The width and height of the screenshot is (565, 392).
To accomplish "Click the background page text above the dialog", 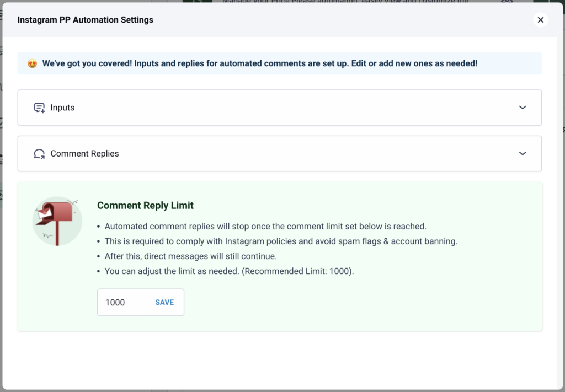I will pyautogui.click(x=345, y=2).
